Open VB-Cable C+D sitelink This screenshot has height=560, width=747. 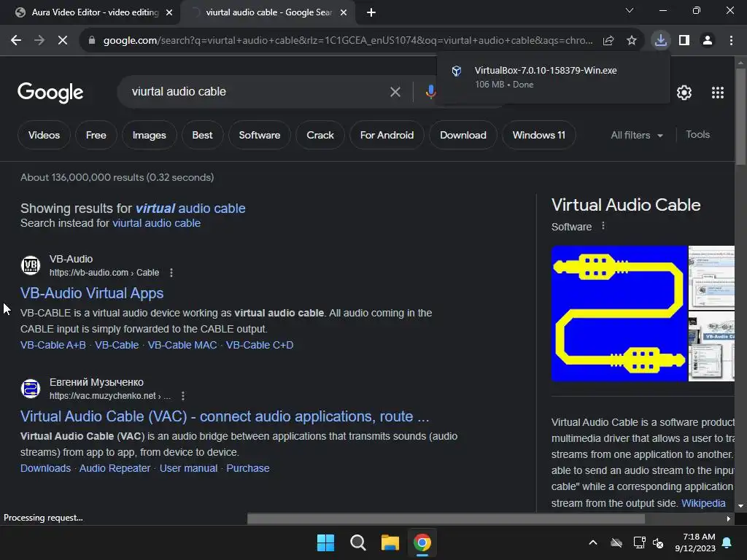click(x=260, y=345)
